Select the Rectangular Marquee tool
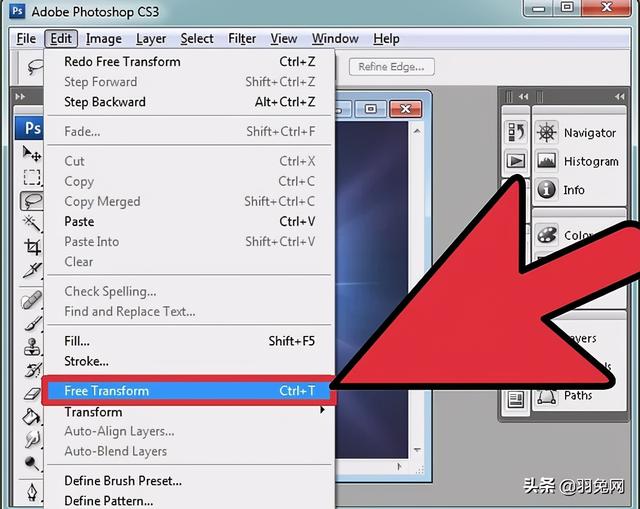 pos(32,178)
